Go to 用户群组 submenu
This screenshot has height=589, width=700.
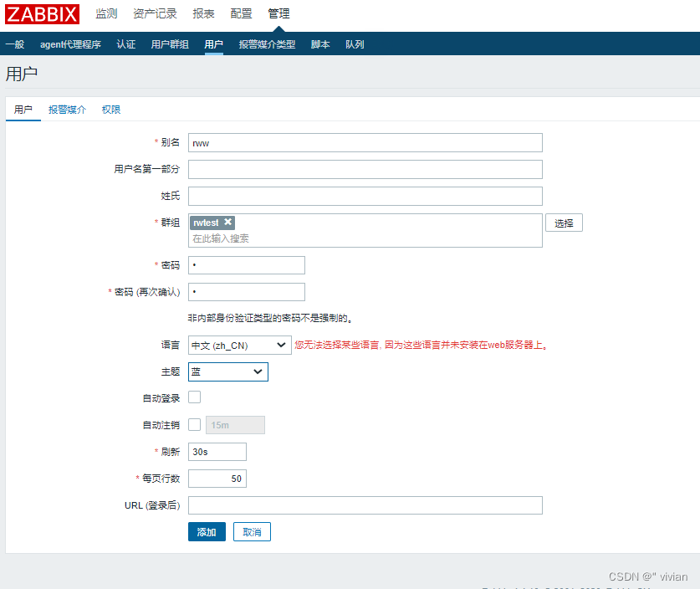pos(170,44)
